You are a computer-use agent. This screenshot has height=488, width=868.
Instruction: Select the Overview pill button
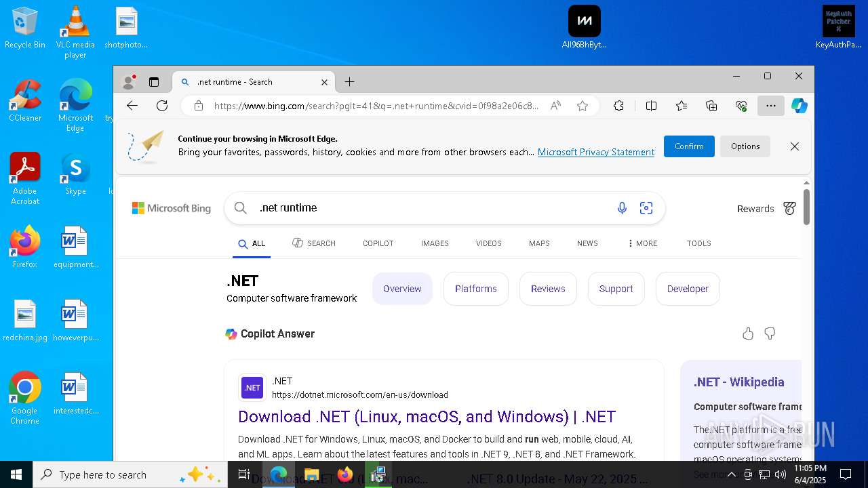point(402,289)
